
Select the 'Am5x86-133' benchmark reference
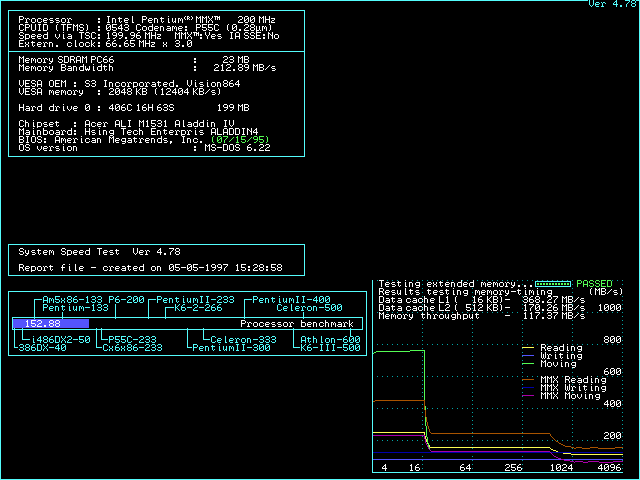[x=72, y=300]
